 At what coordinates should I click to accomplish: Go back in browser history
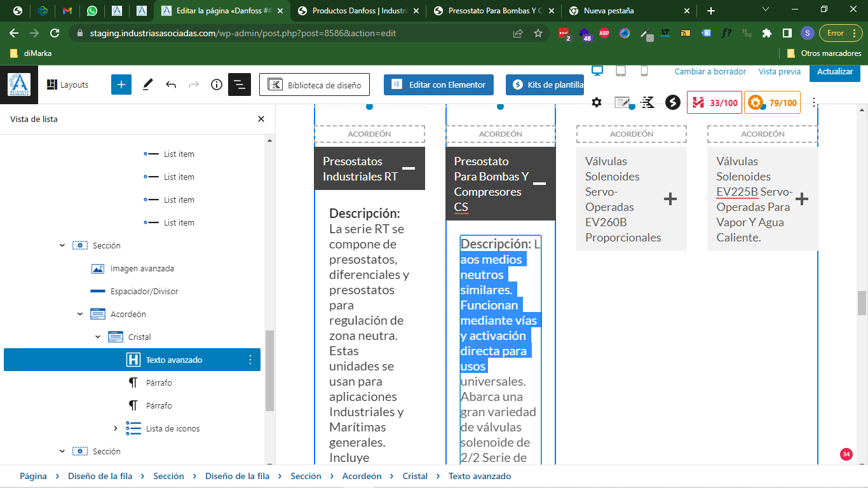(14, 33)
